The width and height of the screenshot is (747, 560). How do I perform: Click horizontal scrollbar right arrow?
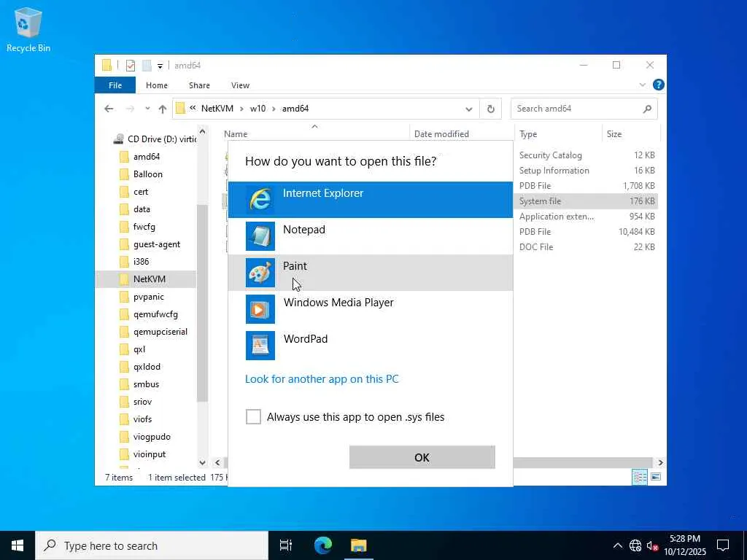pos(660,462)
